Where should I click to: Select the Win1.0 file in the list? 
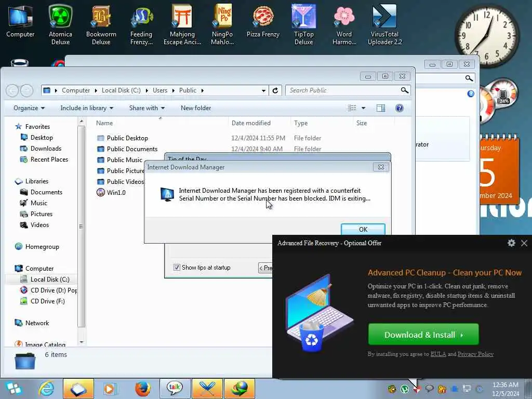116,192
